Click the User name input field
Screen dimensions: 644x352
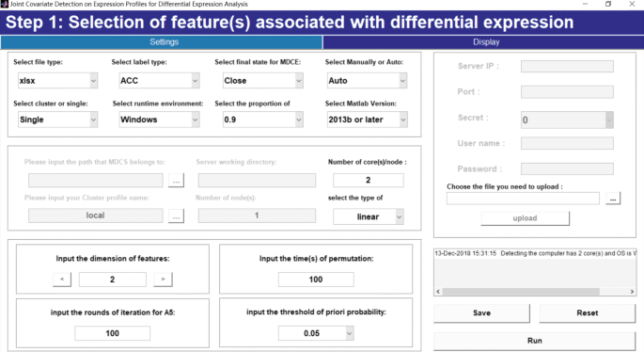(x=567, y=143)
